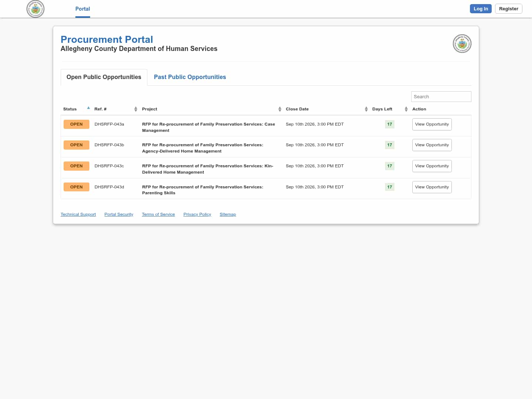View Opportunity for DHSRFP-043a
Screen dimensions: 532x399
[432, 124]
